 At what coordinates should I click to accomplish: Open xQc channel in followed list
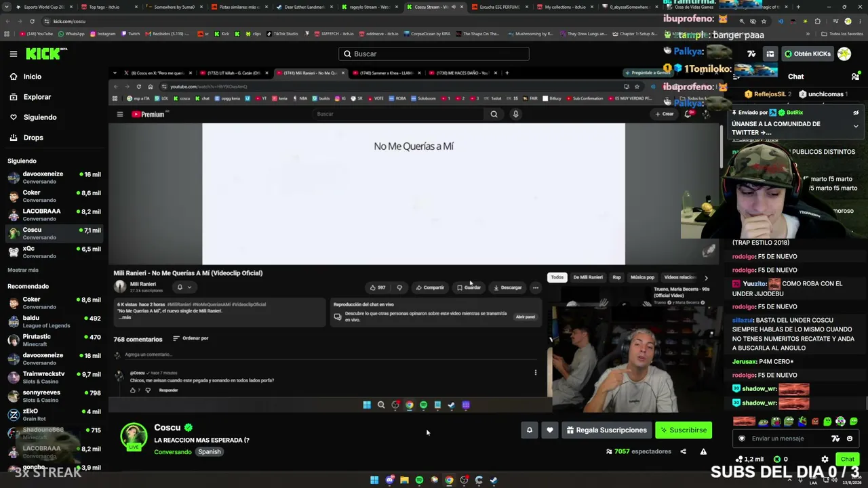coord(54,252)
